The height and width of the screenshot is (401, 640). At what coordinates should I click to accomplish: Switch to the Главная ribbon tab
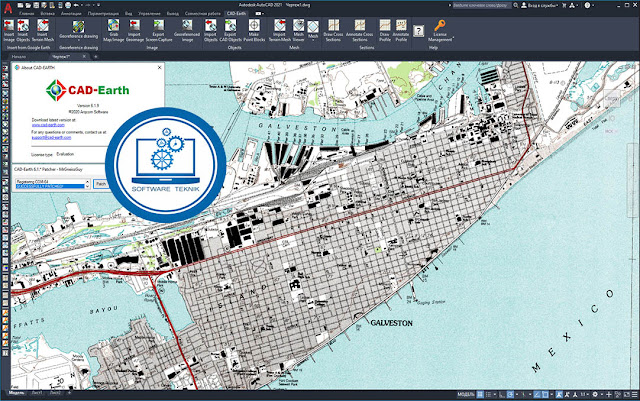[x=27, y=13]
